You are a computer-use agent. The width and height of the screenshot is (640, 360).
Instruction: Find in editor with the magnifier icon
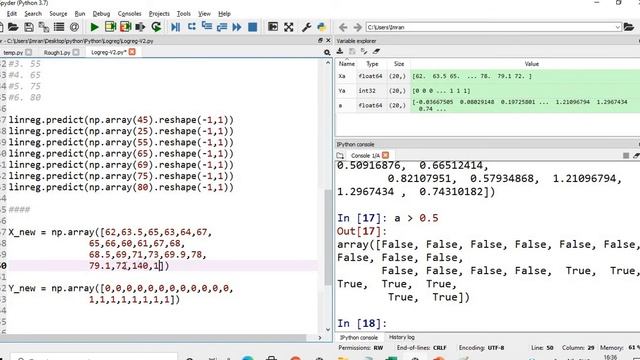click(327, 53)
